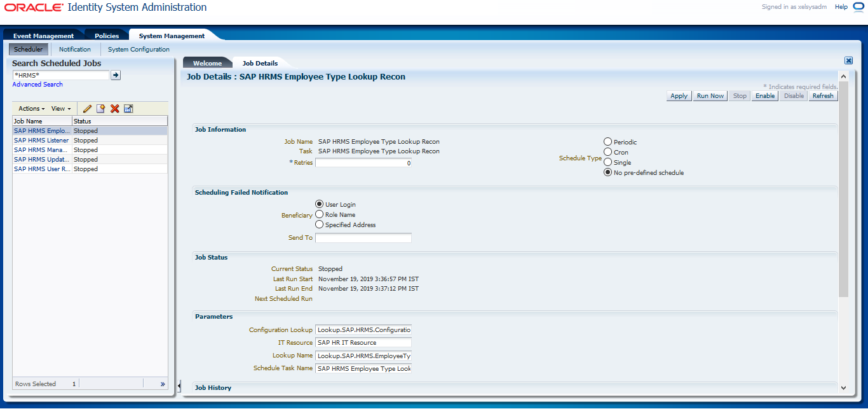Switch to the Notification sub-tab
The height and width of the screenshot is (409, 868).
[x=75, y=49]
